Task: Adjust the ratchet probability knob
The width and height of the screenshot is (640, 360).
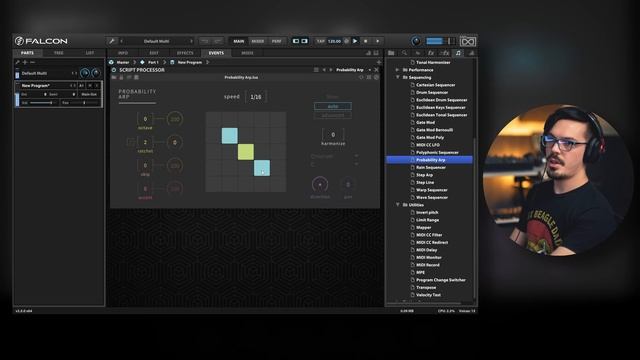Action: coord(175,142)
